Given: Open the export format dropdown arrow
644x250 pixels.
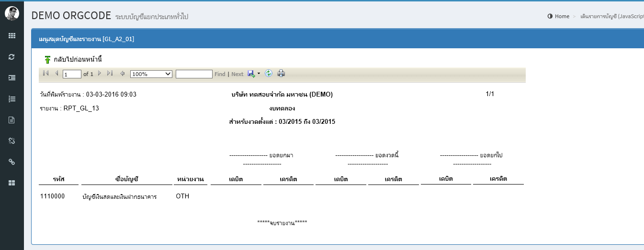Looking at the screenshot, I should coord(259,74).
